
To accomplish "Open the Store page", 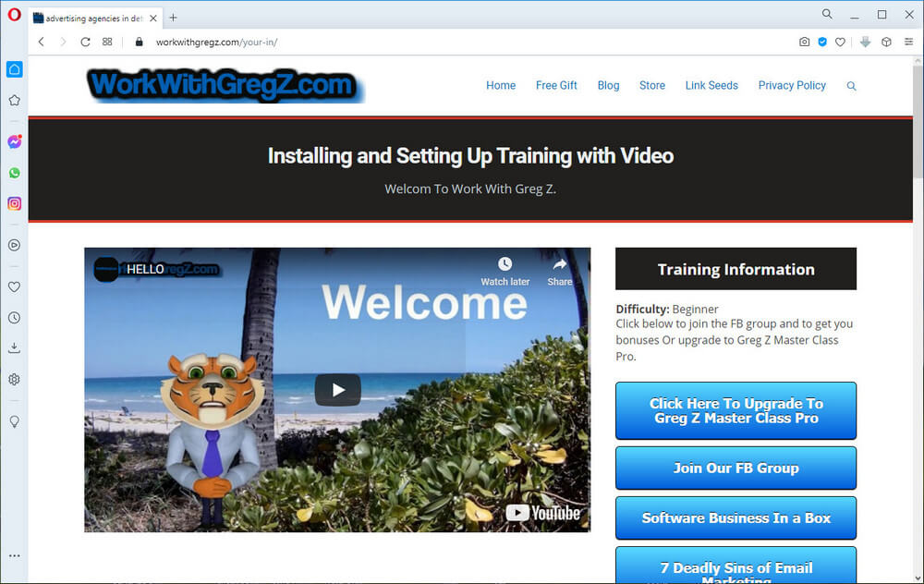I will coord(652,85).
